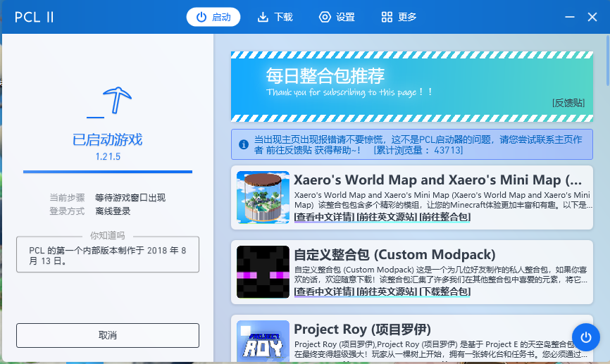Open the 反馈贴 feedback link in banner
Screen dimensions: 610x364
click(x=568, y=103)
